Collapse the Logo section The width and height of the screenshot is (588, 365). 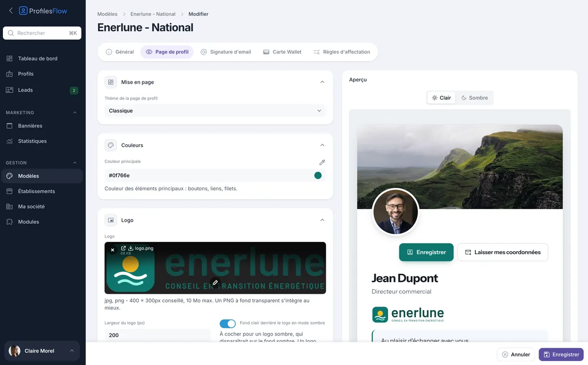[x=322, y=220]
